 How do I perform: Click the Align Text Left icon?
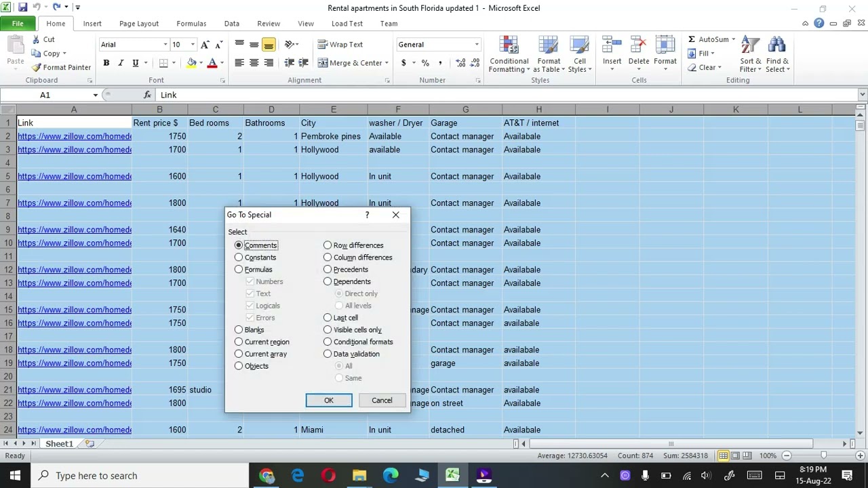pyautogui.click(x=239, y=63)
